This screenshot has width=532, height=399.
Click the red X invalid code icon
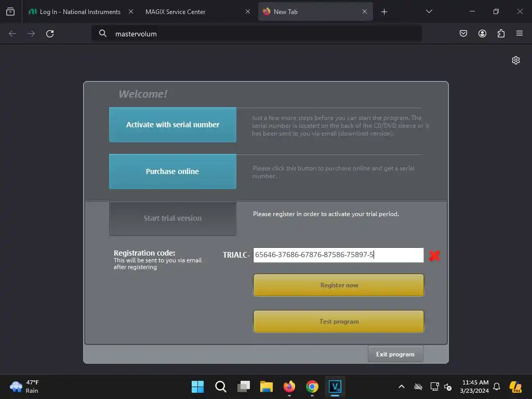tap(434, 256)
